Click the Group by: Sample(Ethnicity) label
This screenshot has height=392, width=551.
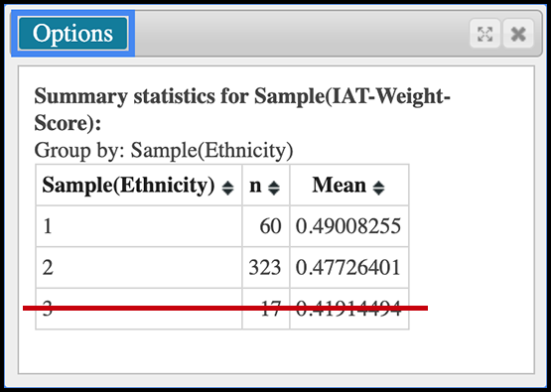point(164,151)
